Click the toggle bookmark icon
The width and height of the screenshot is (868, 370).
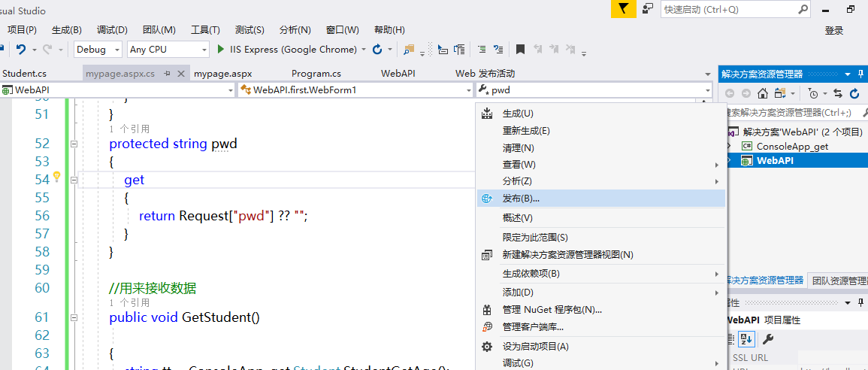520,50
